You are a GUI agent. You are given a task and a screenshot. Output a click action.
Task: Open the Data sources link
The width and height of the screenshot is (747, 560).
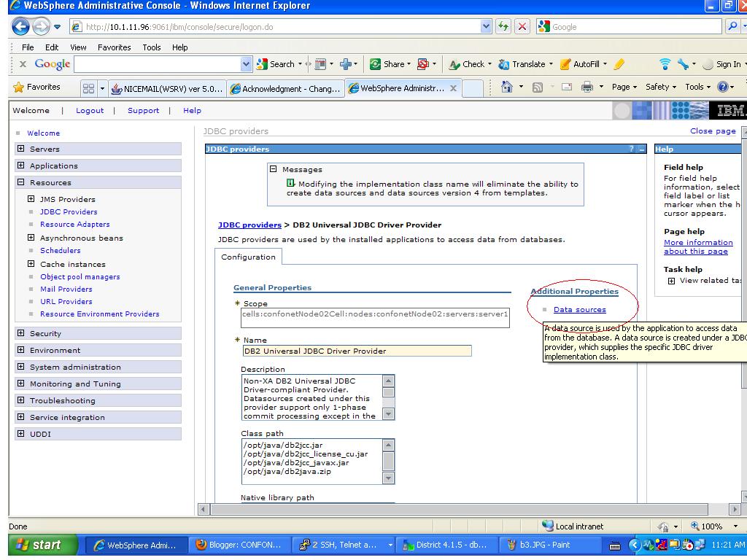coord(580,309)
